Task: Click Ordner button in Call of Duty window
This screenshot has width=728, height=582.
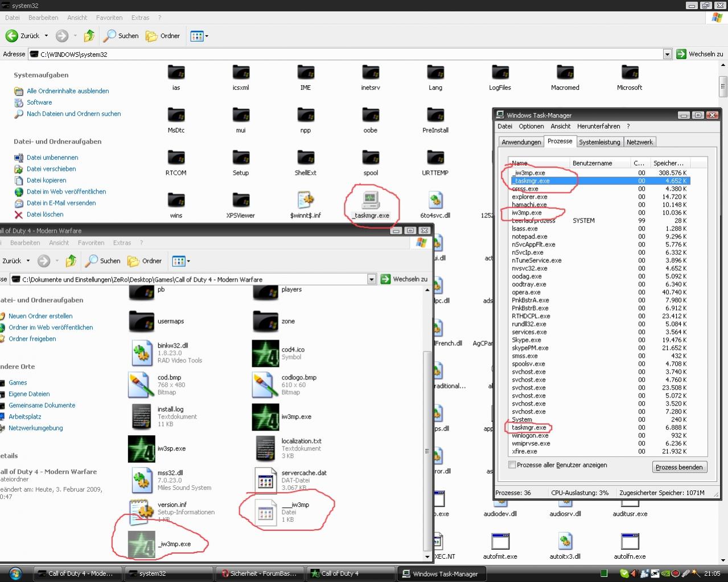Action: pyautogui.click(x=145, y=261)
